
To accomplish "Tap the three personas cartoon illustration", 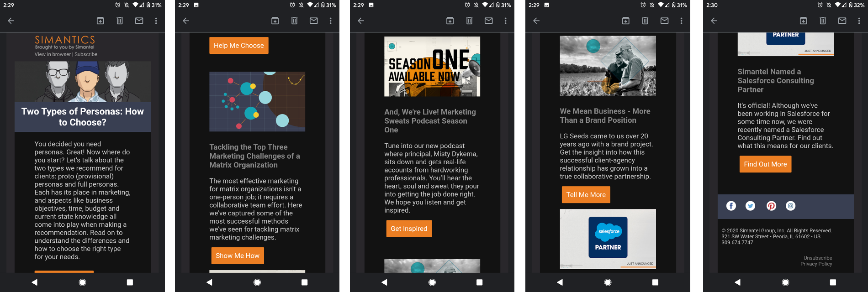I will point(83,82).
